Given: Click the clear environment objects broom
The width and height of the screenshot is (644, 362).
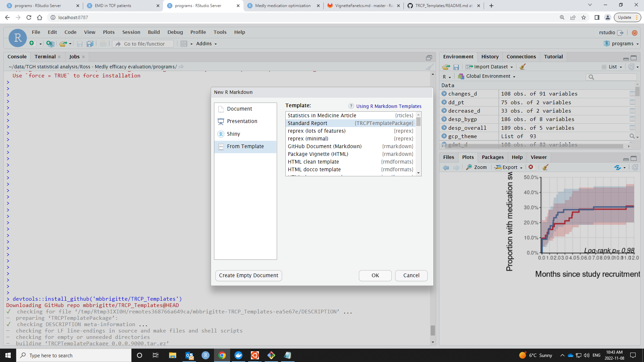Looking at the screenshot, I should 522,67.
